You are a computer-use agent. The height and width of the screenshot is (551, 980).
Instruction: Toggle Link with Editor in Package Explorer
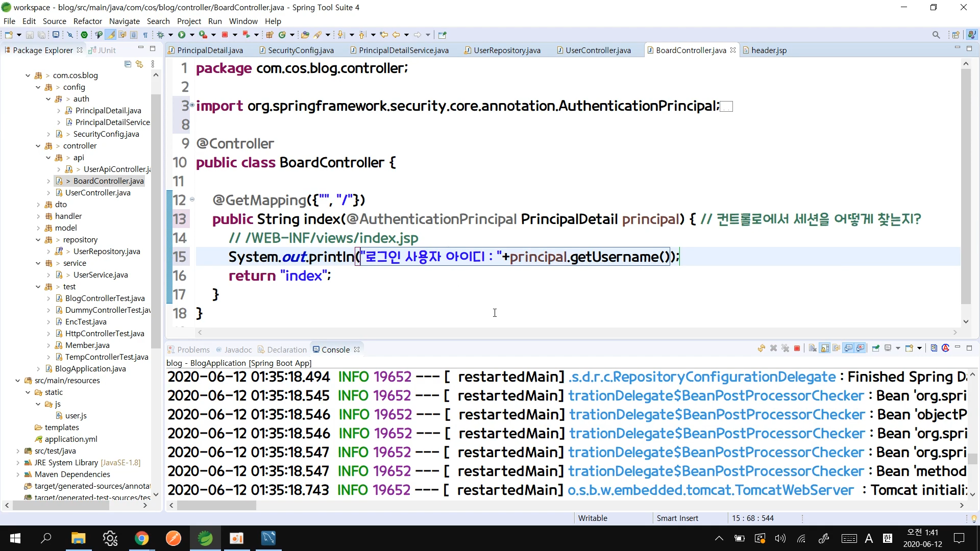point(139,64)
